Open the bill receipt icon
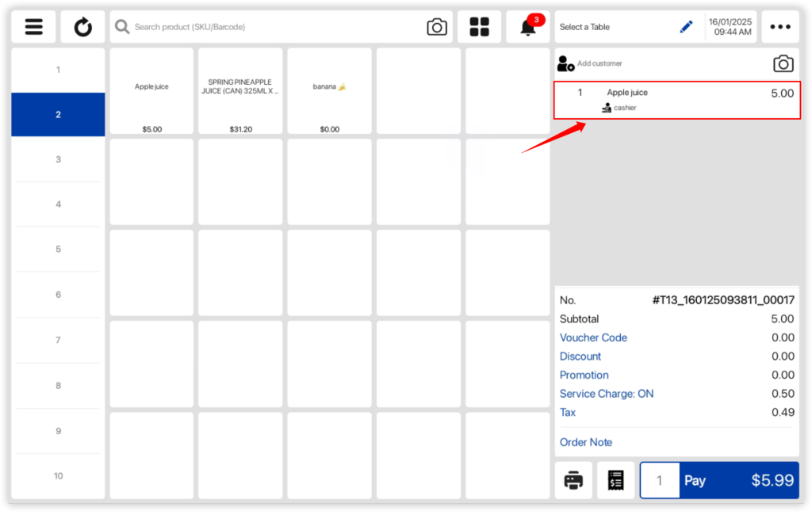The height and width of the screenshot is (515, 812). (x=615, y=480)
